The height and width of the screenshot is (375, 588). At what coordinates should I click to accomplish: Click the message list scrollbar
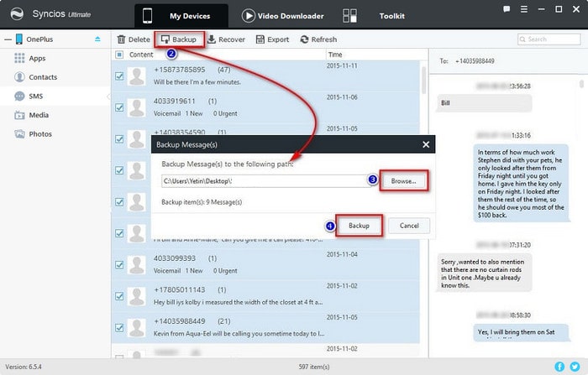click(x=423, y=80)
